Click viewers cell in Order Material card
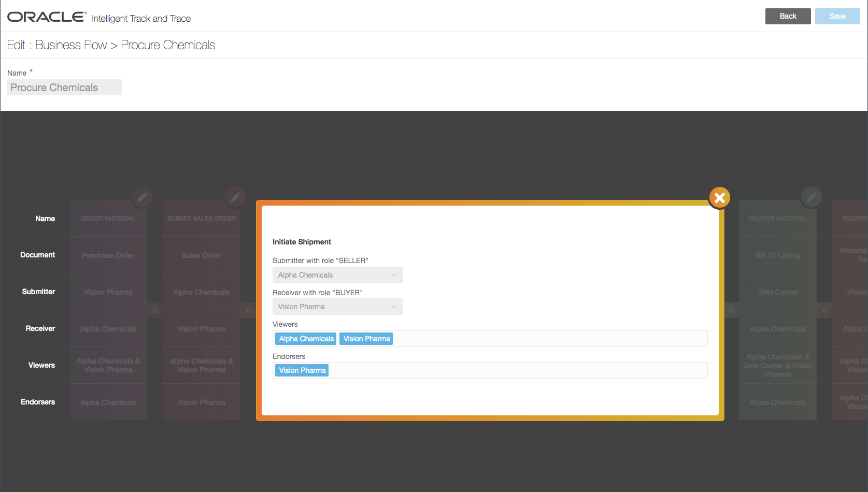Viewport: 868px width, 492px height. pos(108,365)
